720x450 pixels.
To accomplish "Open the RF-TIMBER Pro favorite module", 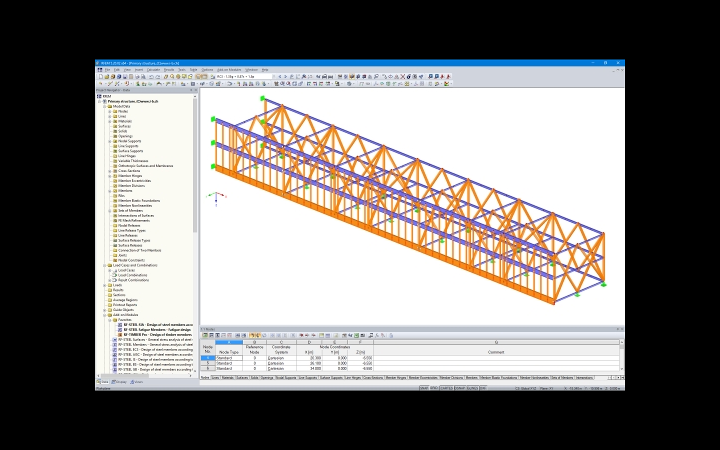I will pyautogui.click(x=158, y=335).
